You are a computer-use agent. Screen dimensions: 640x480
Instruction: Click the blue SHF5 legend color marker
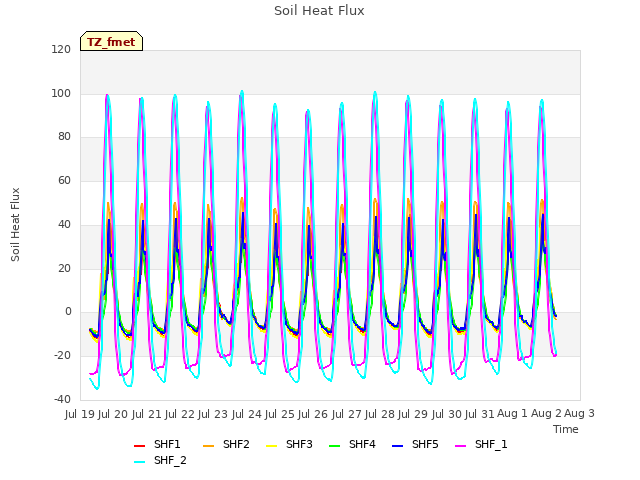(x=397, y=445)
